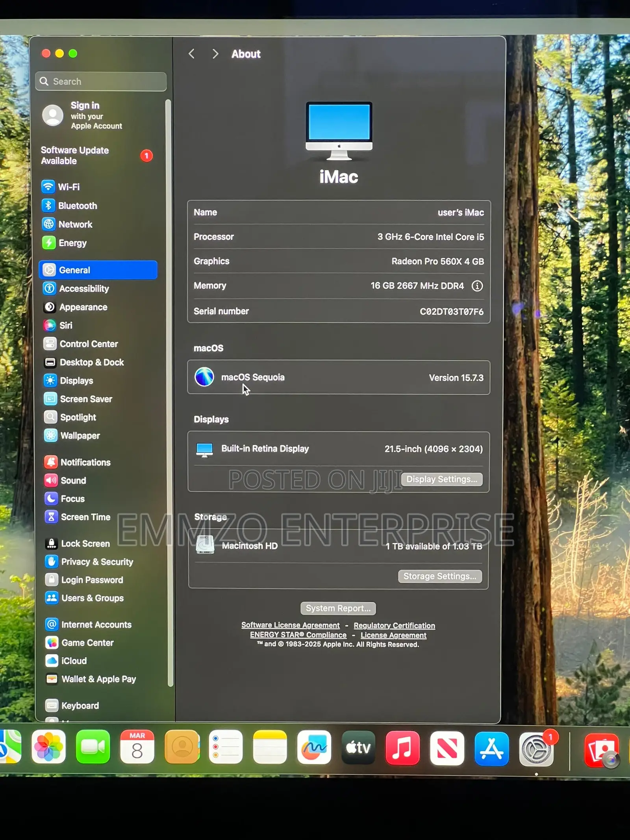Screen dimensions: 630x840
Task: Click the Display Settings button
Action: [442, 479]
